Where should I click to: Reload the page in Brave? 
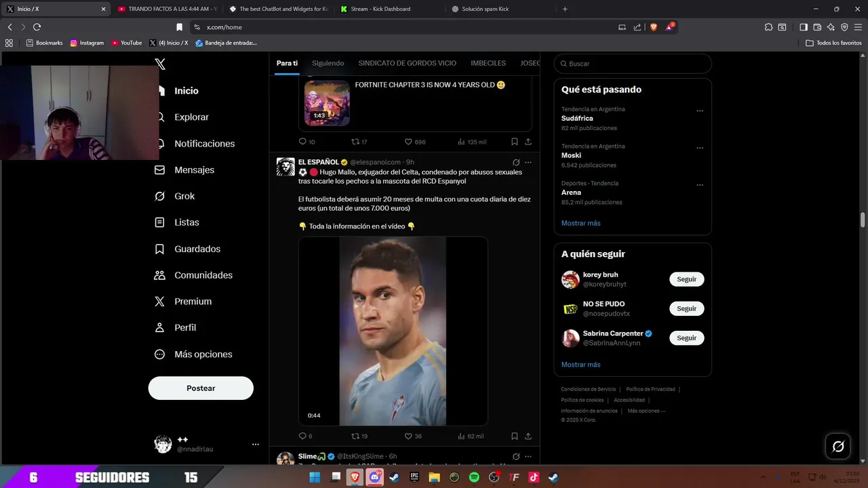point(37,27)
